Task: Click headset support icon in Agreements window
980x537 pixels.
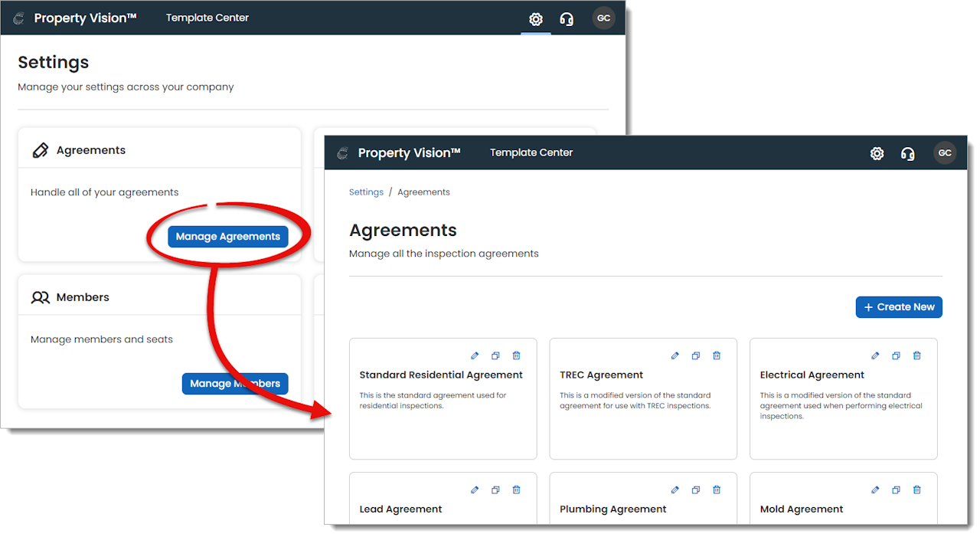Action: 908,153
